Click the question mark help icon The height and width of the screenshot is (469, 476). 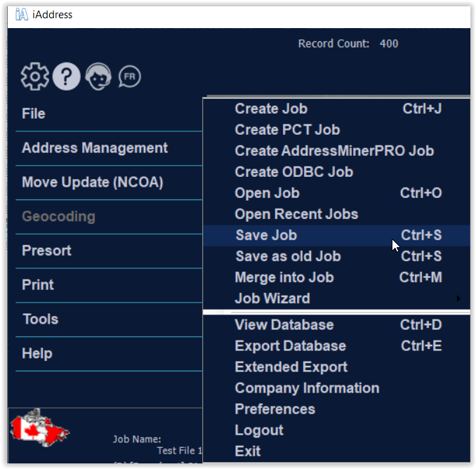pos(67,77)
